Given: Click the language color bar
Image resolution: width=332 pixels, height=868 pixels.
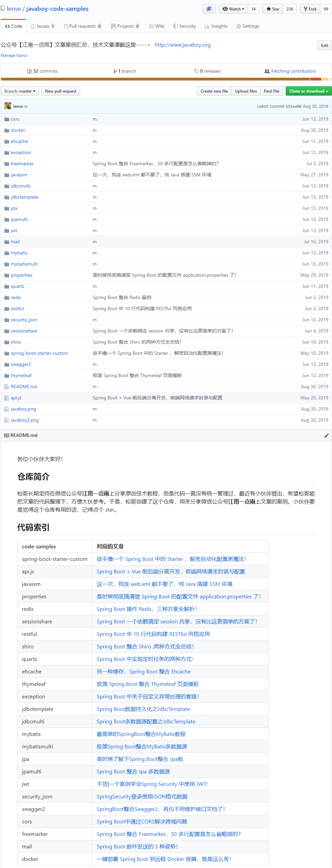Looking at the screenshot, I should pyautogui.click(x=166, y=79).
